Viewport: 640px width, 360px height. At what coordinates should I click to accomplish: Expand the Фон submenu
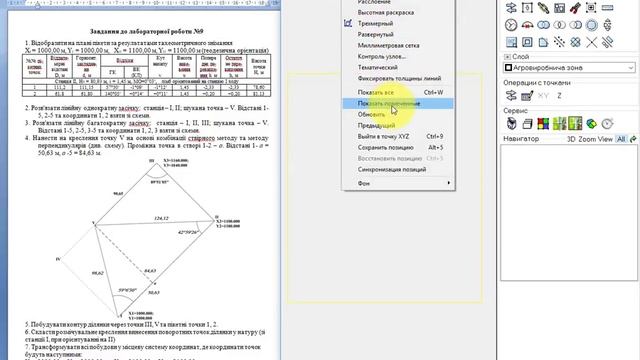point(398,184)
